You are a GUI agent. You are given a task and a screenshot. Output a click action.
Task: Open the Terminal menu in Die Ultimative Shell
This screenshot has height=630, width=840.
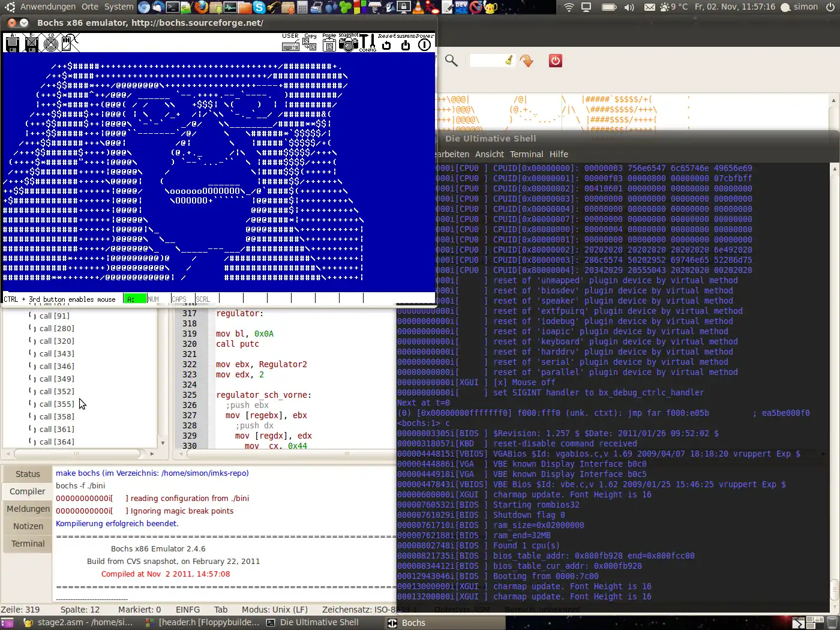coord(526,154)
